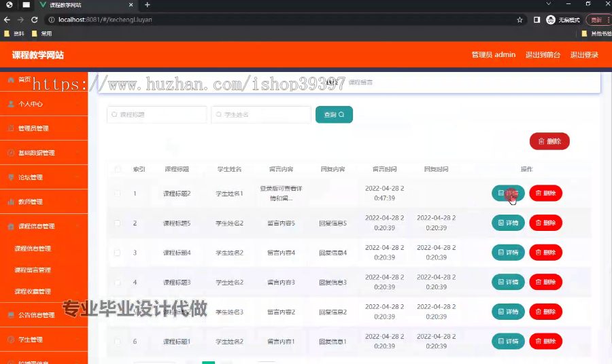612x364 pixels.
Task: Open a new browser tab with plus icon
Action: click(x=147, y=5)
